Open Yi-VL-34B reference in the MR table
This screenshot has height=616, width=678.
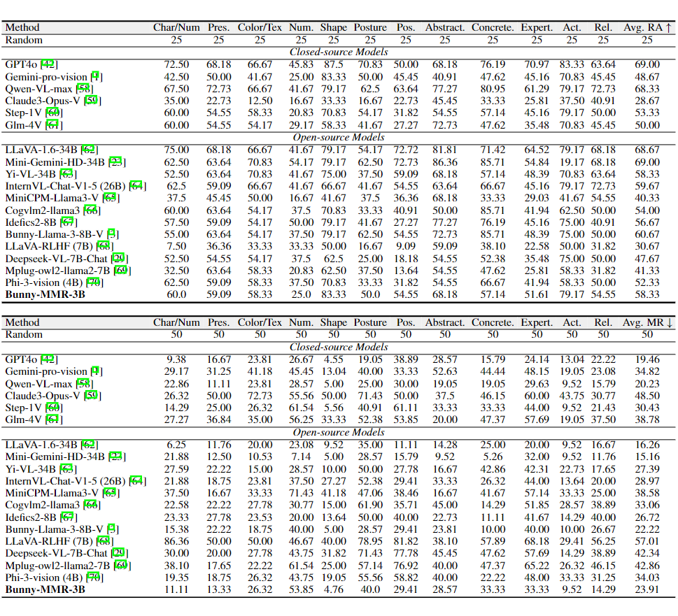67,468
